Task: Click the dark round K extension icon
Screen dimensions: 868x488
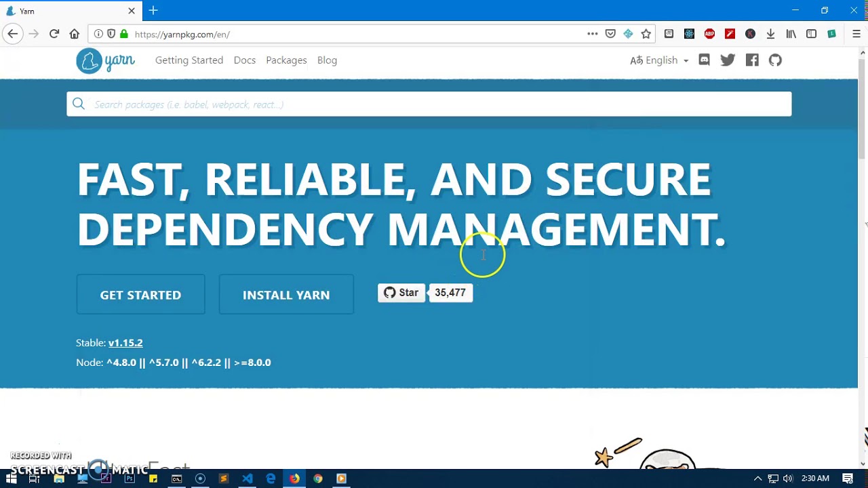Action: tap(750, 34)
